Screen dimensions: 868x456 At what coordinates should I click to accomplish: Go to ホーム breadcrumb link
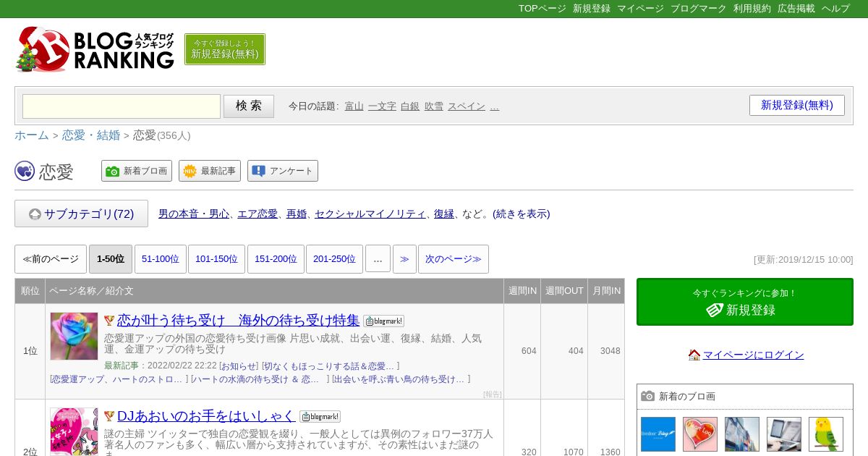32,135
